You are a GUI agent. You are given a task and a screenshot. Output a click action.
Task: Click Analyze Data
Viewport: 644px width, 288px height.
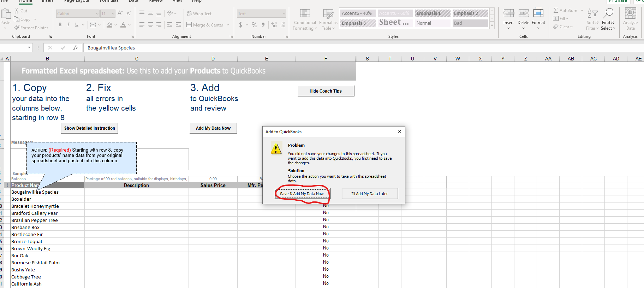click(630, 19)
